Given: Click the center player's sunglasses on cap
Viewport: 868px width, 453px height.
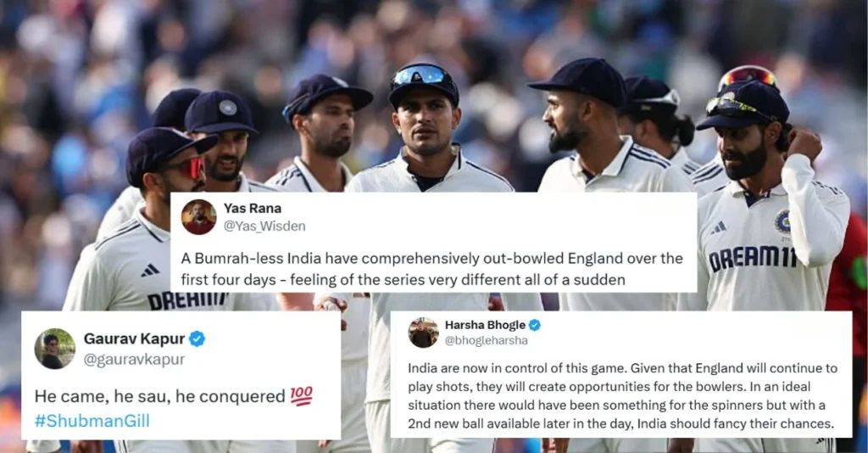Looking at the screenshot, I should tap(423, 75).
